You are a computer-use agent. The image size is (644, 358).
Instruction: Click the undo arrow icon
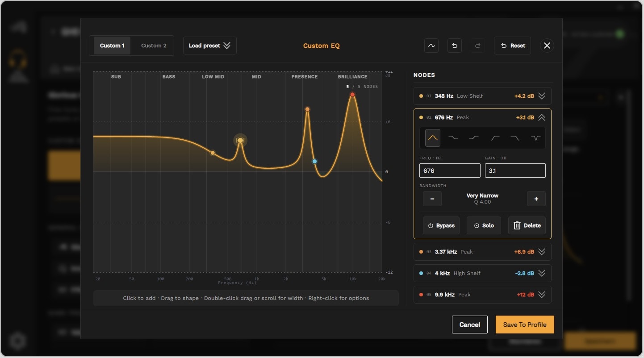tap(455, 46)
